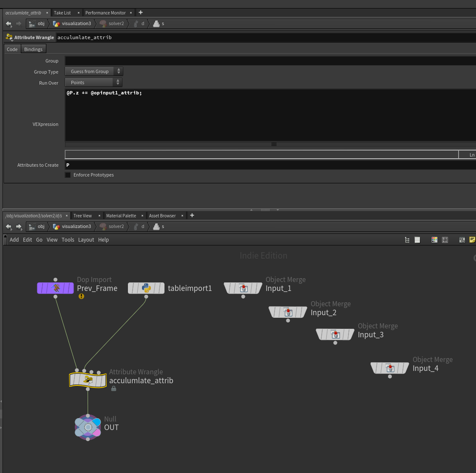Expand the solver2 path segment in network pane
This screenshot has width=476, height=473.
click(x=112, y=227)
